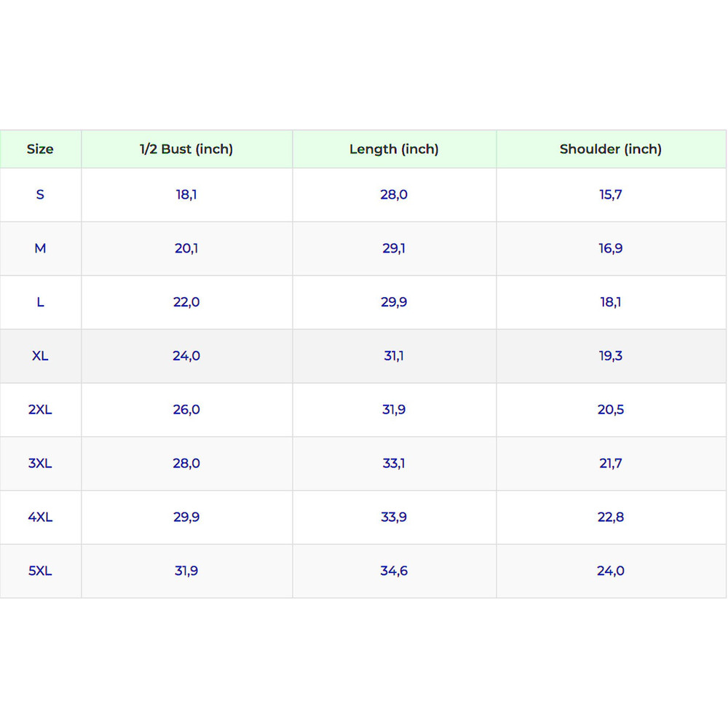Select the Shoulder (inch) column header

click(610, 149)
